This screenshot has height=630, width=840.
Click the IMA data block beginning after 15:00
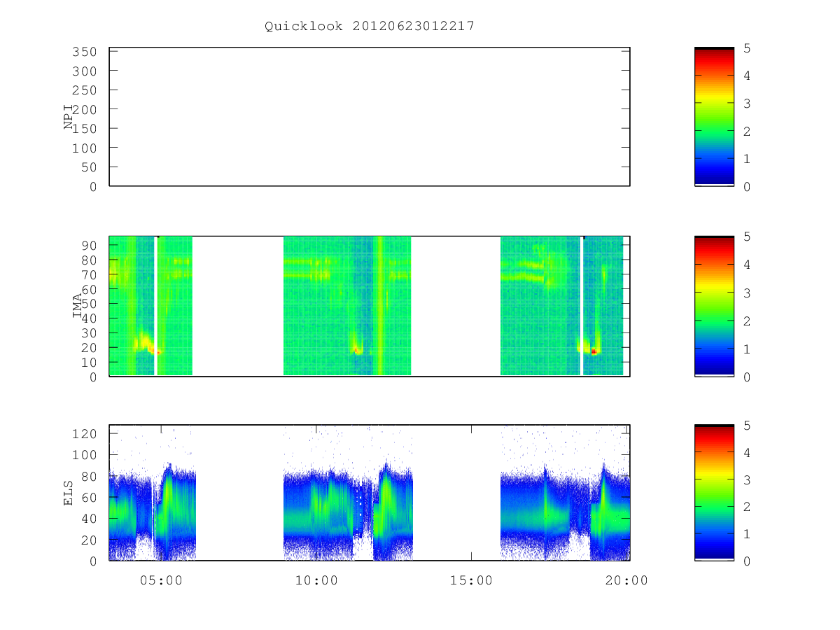pyautogui.click(x=561, y=306)
